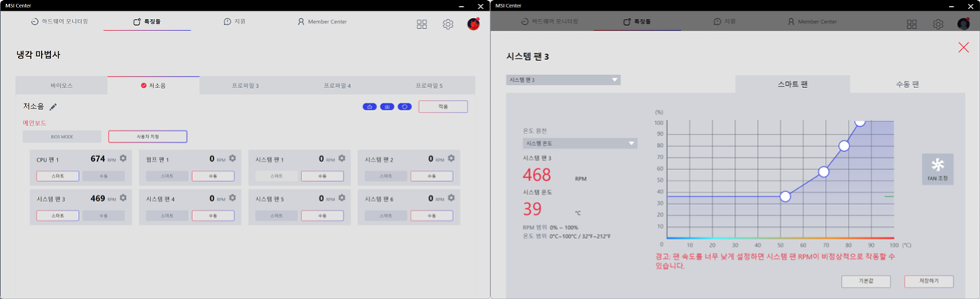Set 시스템 팬 3 card to 수동 mode
The image size is (980, 299).
pyautogui.click(x=104, y=216)
